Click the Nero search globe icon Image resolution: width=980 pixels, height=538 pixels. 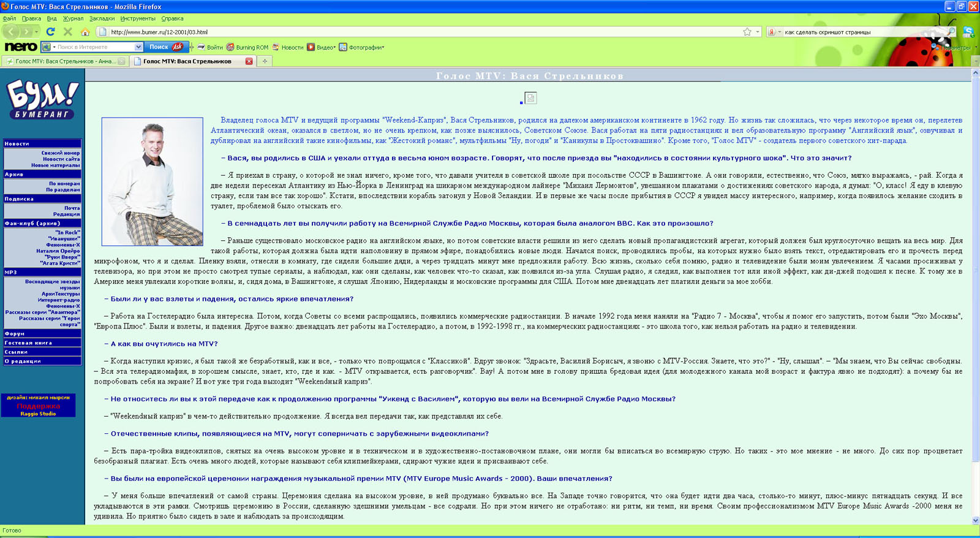click(x=46, y=47)
